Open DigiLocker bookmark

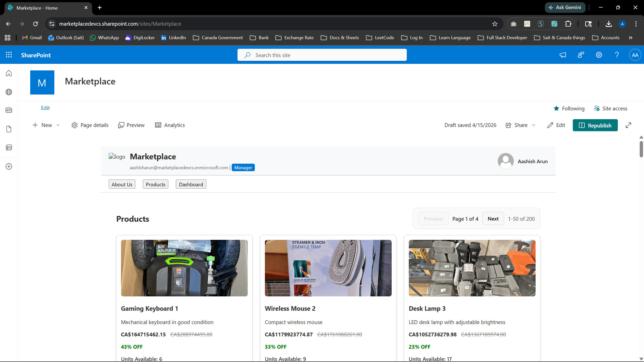[x=140, y=38]
